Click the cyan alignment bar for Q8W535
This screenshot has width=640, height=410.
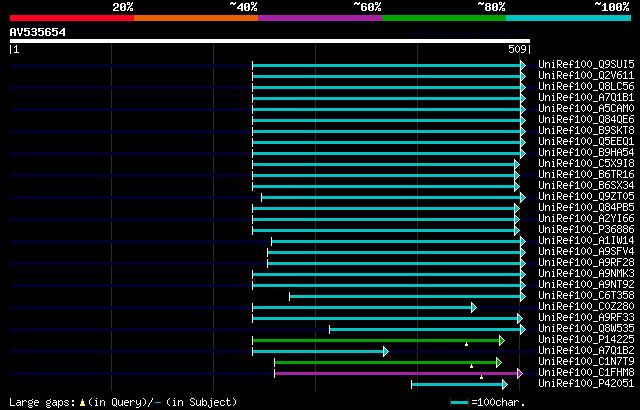pyautogui.click(x=425, y=329)
